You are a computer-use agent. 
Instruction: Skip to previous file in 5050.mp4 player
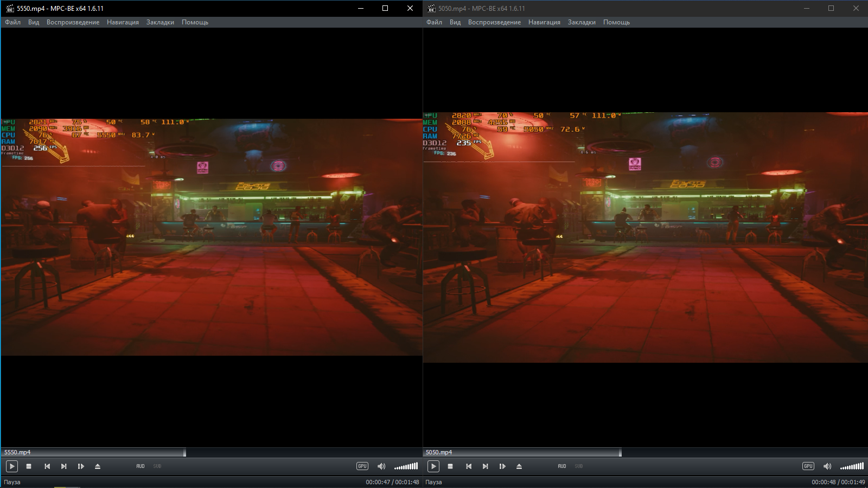point(469,466)
